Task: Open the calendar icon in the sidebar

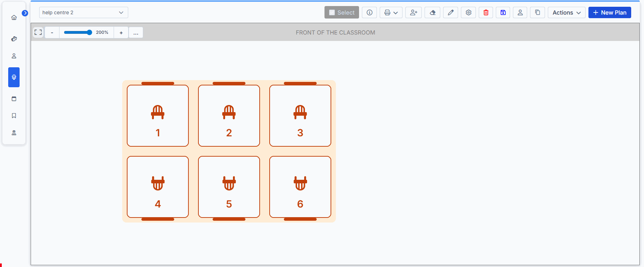Action: tap(14, 99)
